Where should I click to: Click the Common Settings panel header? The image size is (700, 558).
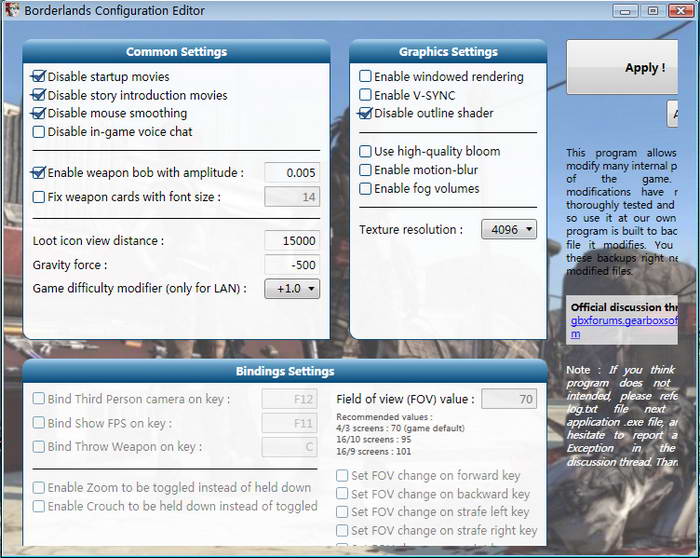pos(176,51)
